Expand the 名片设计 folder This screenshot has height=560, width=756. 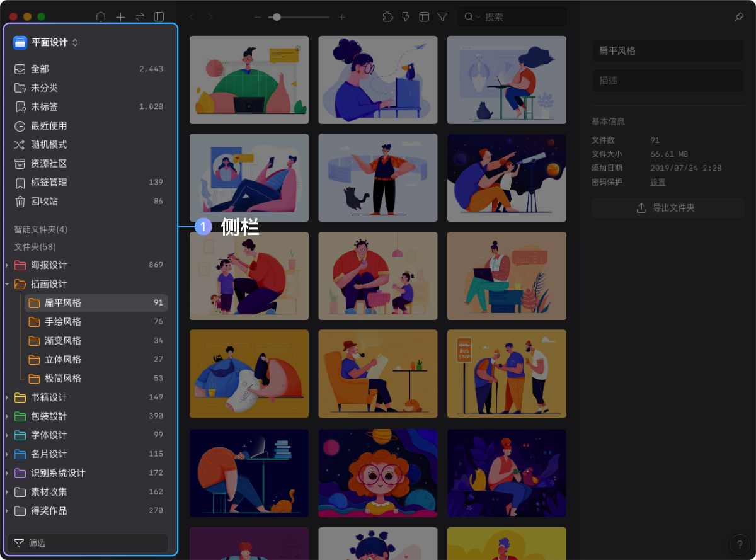click(x=7, y=454)
